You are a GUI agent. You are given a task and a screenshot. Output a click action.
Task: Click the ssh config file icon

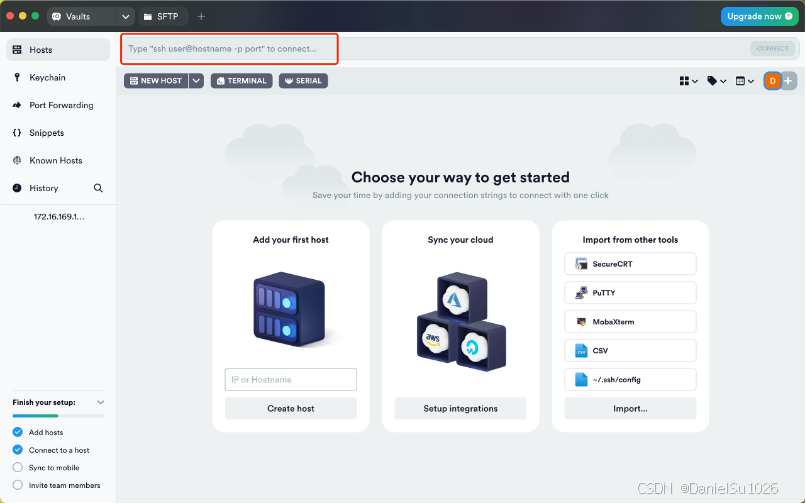[581, 380]
